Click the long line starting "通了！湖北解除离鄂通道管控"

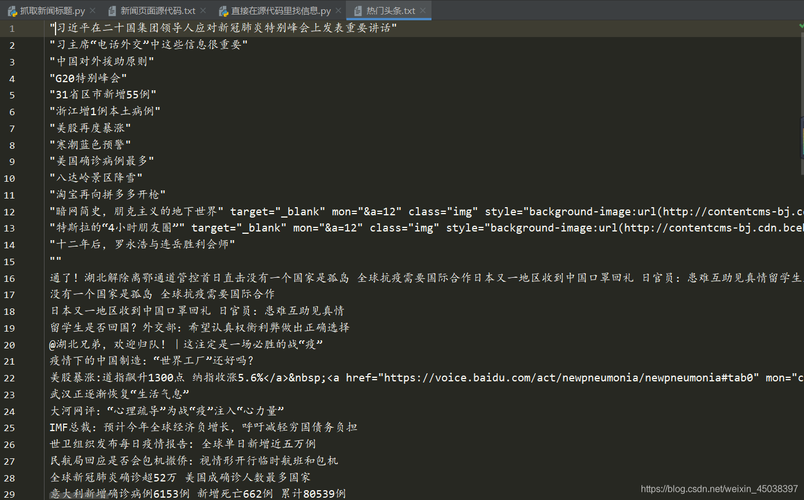coord(426,277)
